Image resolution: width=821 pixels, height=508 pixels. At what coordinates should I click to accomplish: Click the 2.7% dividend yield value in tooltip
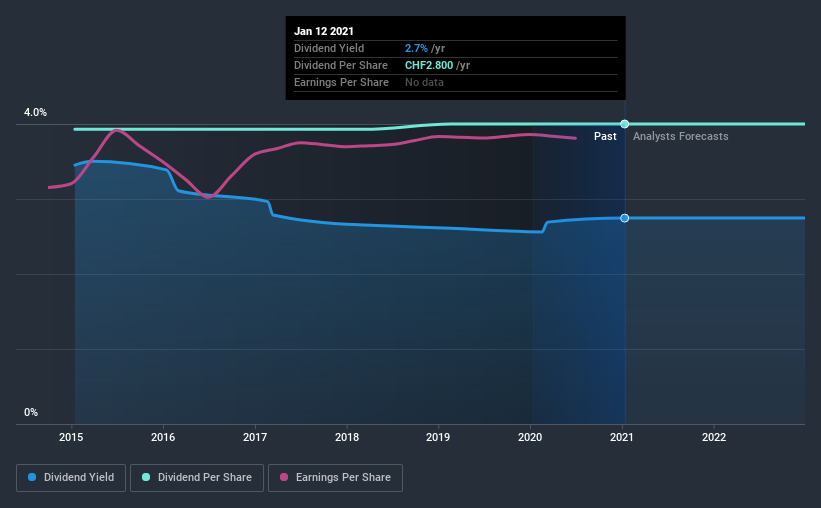click(x=416, y=48)
